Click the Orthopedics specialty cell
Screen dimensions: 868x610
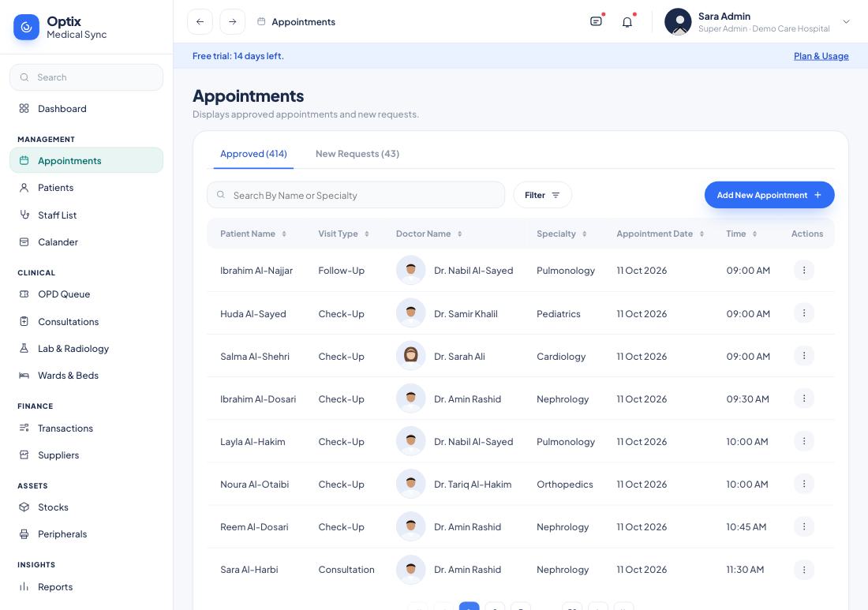tap(565, 485)
